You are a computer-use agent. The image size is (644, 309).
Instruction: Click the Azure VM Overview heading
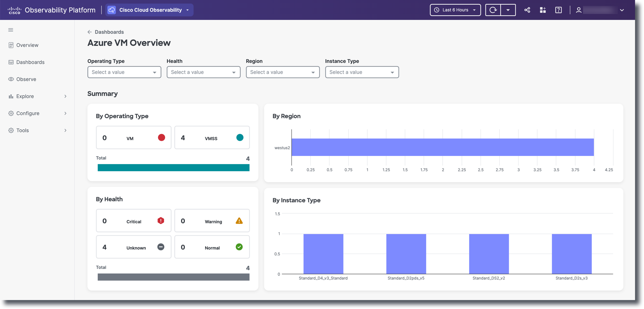pos(129,43)
